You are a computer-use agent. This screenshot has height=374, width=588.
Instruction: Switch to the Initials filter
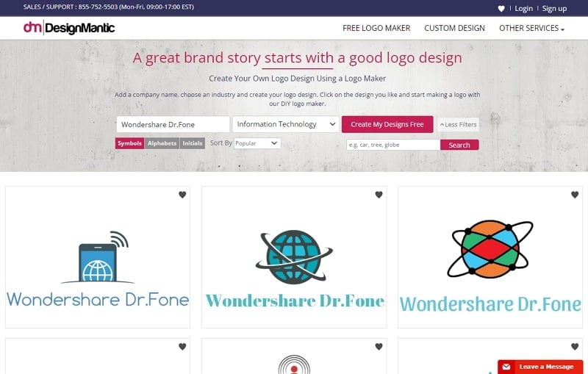pyautogui.click(x=193, y=143)
